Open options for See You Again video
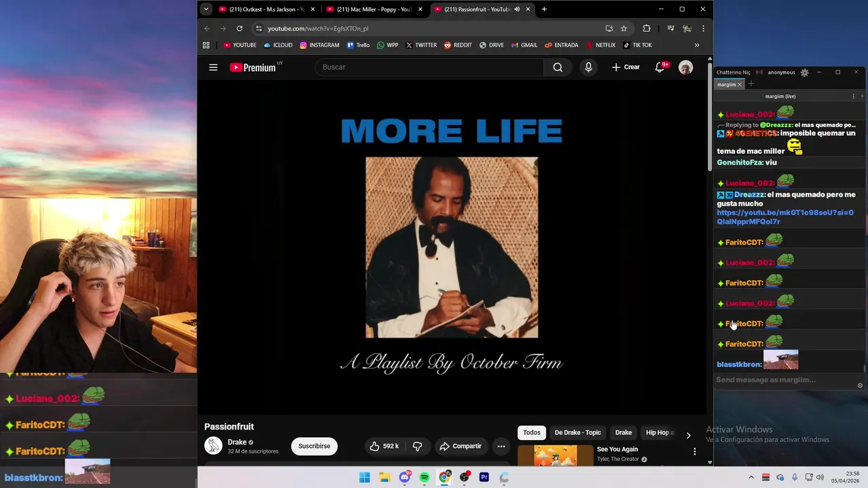 694,451
